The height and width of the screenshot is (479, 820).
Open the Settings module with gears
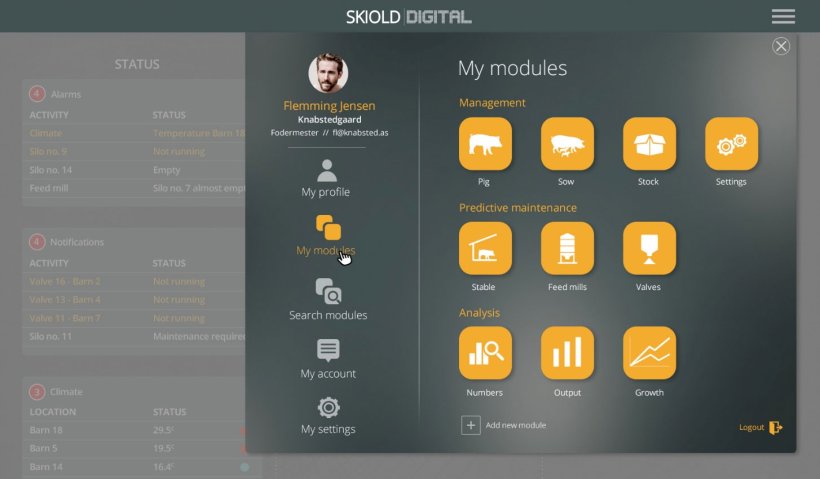[732, 144]
